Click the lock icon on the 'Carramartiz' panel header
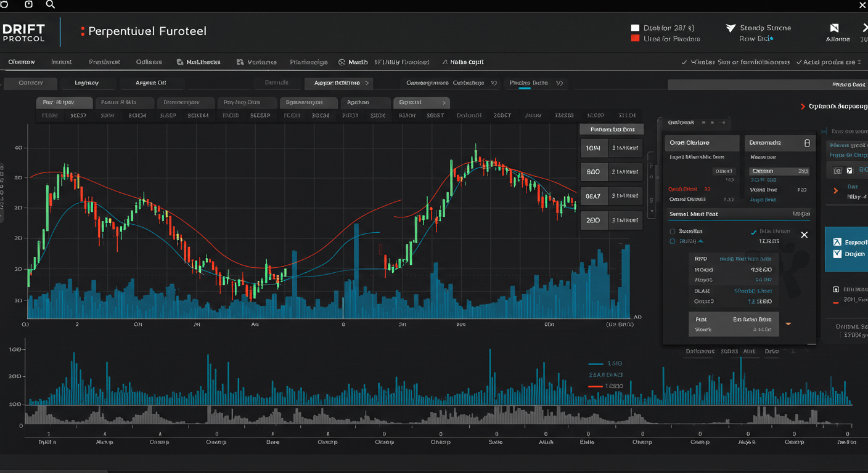 click(807, 143)
